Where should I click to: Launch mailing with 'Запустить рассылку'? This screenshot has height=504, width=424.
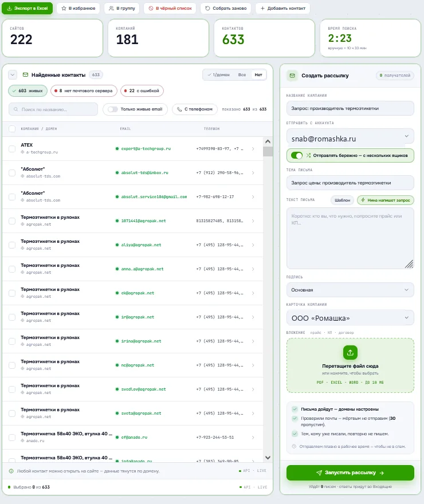tap(350, 473)
